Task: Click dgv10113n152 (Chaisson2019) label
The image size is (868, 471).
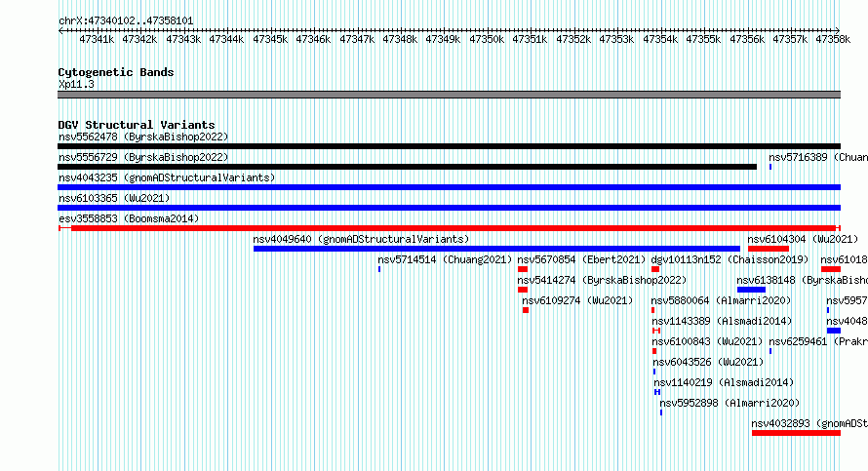Action: pos(730,259)
